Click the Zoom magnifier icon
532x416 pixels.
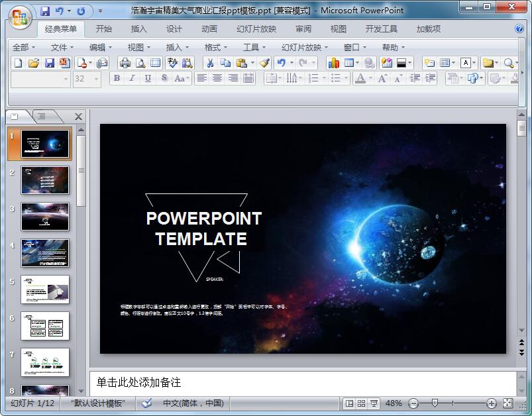click(x=508, y=63)
